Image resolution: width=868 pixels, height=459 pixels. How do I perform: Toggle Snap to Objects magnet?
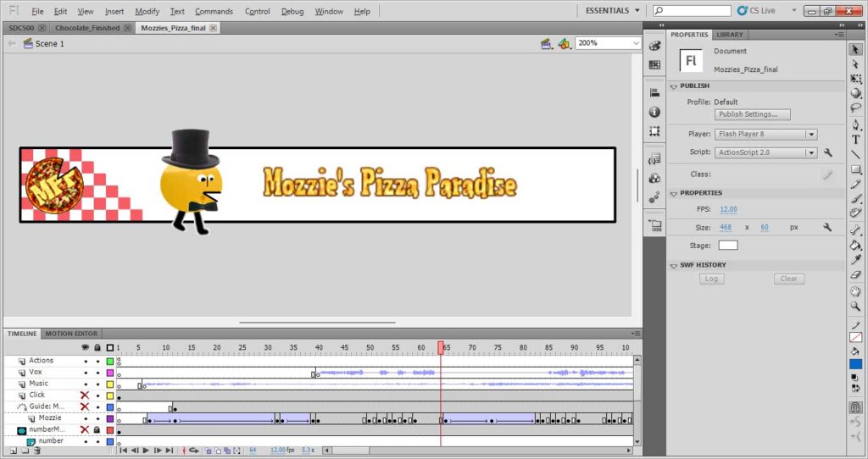click(855, 407)
